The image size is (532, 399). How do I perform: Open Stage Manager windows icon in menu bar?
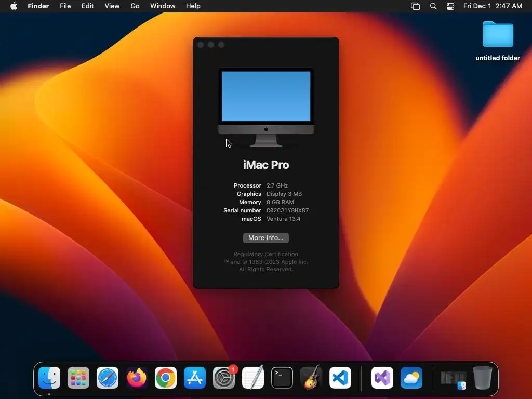click(x=415, y=6)
